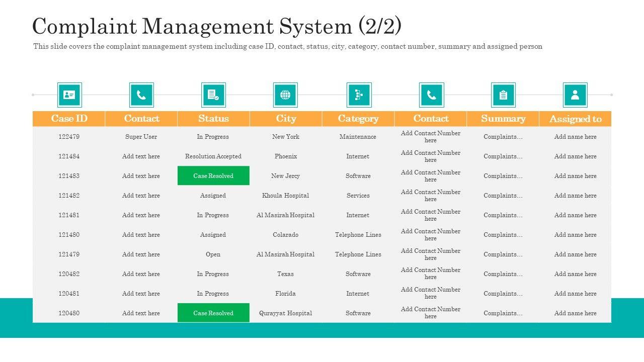This screenshot has height=362, width=644.
Task: Select In Progress status in the Texas row
Action: 213,274
